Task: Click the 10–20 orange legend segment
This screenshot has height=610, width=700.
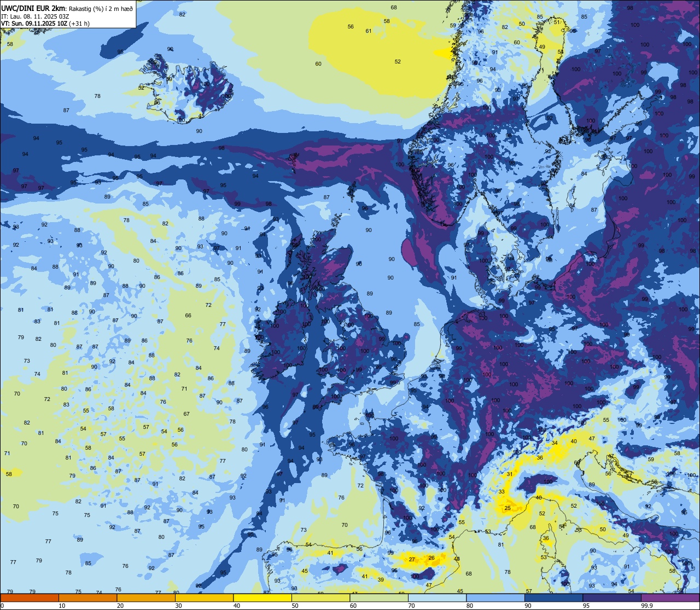Action: [x=87, y=597]
